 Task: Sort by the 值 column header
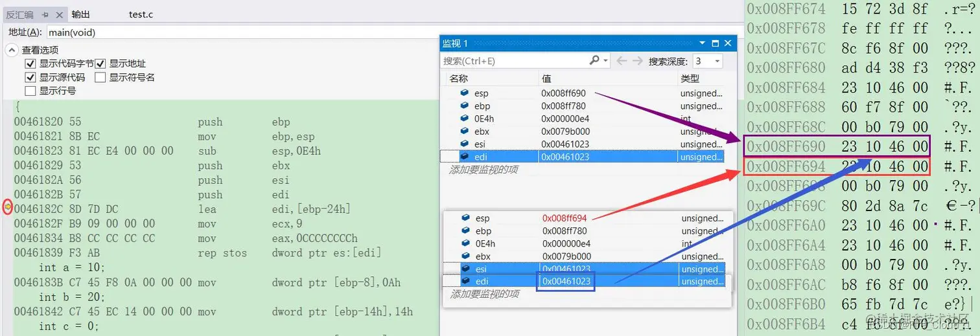point(546,78)
